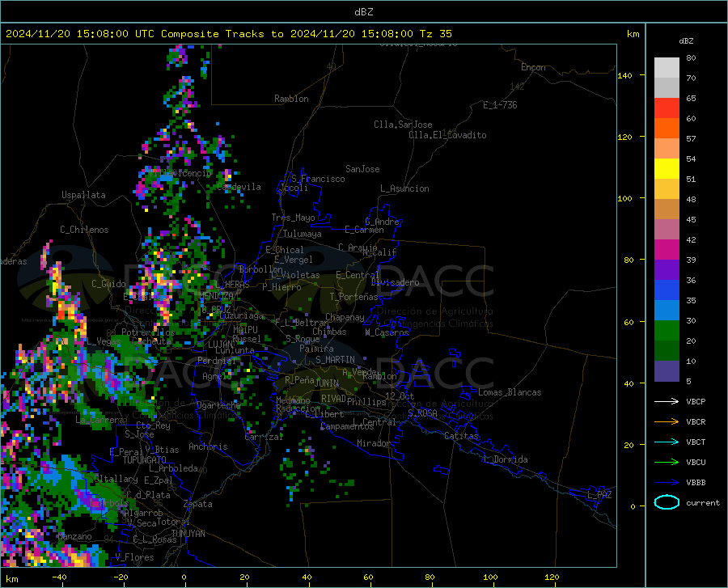Select the red 60 dBZ color swatch

click(667, 108)
